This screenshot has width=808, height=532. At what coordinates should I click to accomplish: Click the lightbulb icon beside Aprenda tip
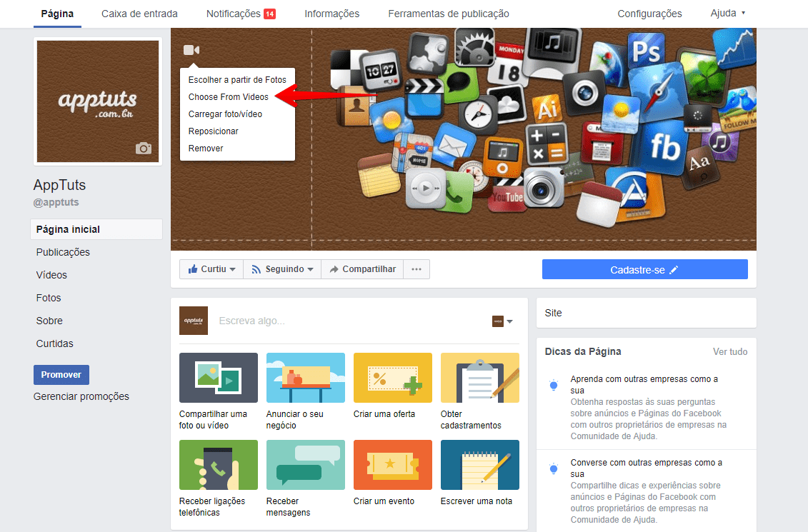554,385
